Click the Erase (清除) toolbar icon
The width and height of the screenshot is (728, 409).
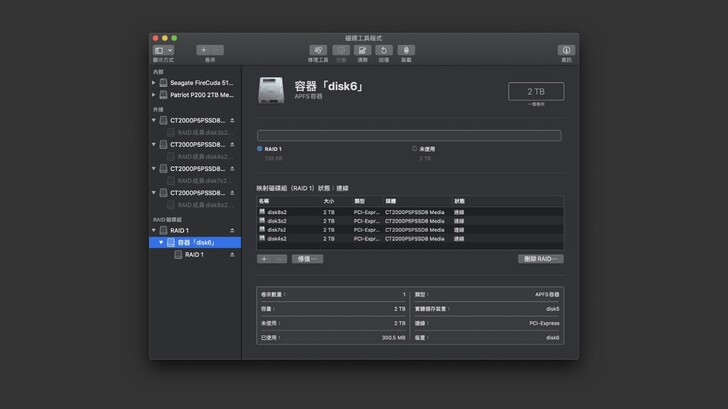362,50
